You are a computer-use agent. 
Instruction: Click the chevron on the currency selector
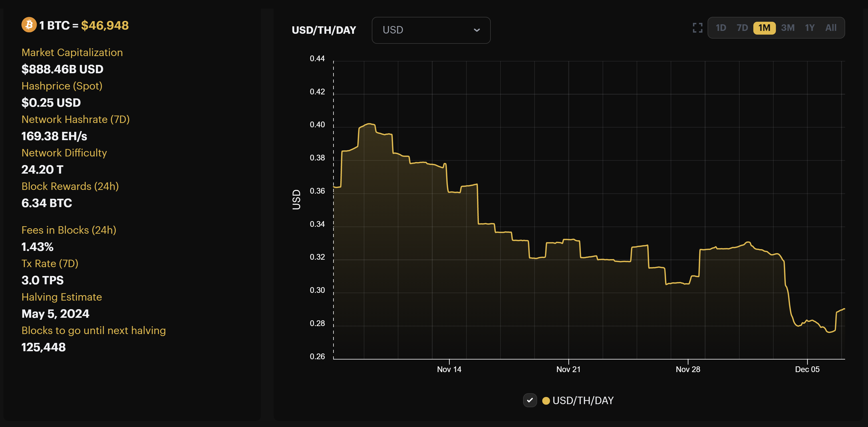[477, 30]
